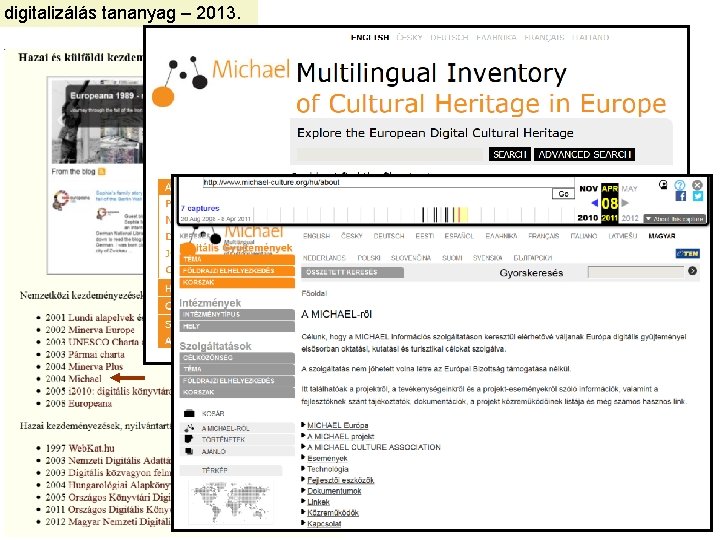
Task: Click the Twitter share icon in Wayback toolbar
Action: click(x=698, y=197)
